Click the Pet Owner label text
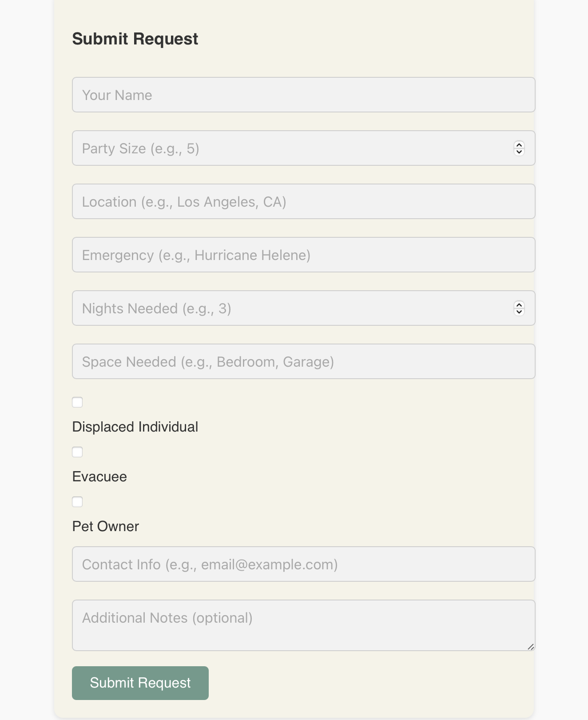588x720 pixels. point(106,526)
